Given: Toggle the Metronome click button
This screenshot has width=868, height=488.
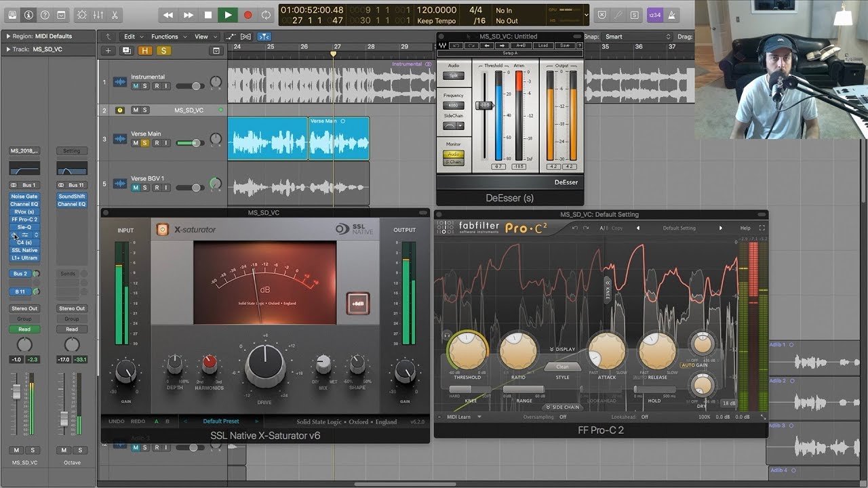Looking at the screenshot, I should [671, 15].
